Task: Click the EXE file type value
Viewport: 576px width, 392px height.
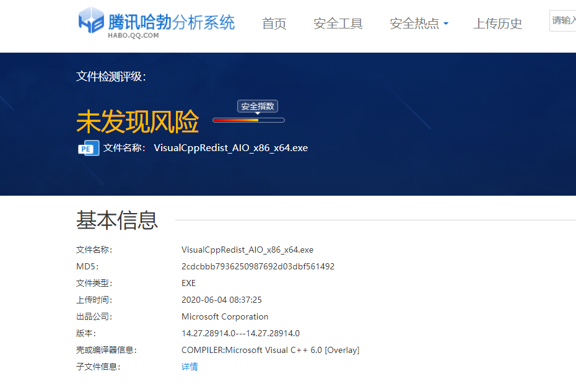Action: [x=188, y=283]
